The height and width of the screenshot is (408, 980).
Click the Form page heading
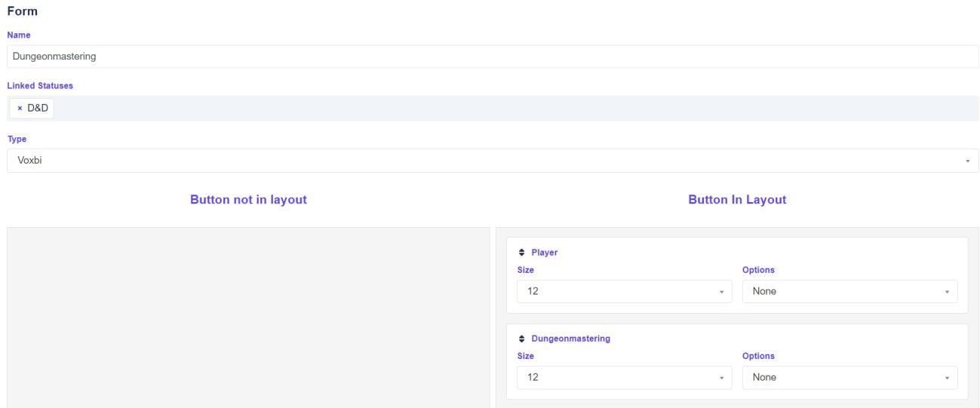point(23,11)
